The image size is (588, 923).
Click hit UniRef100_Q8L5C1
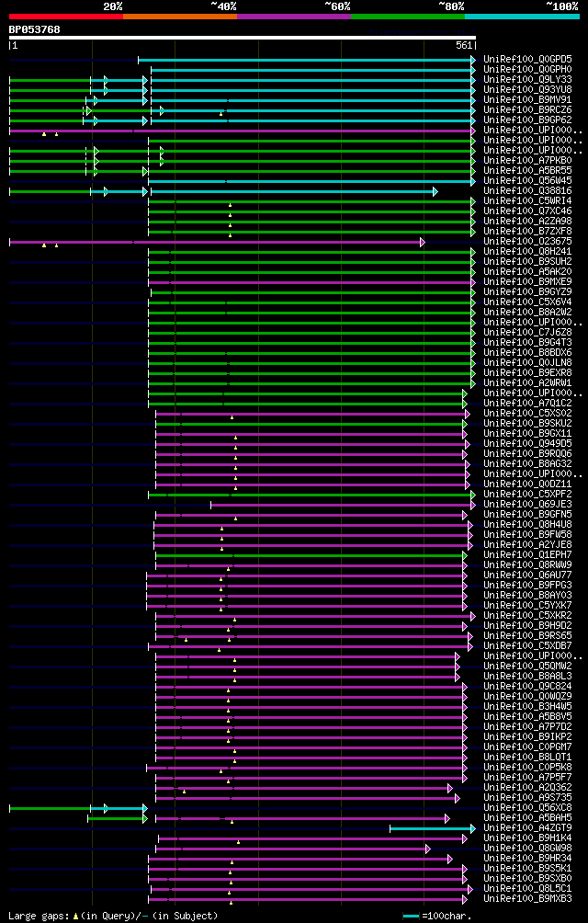pyautogui.click(x=527, y=887)
